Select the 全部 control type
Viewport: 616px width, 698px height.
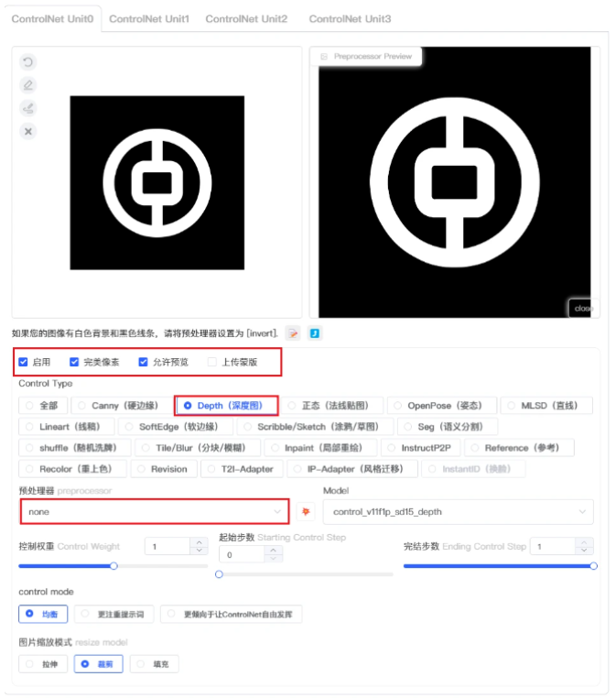[43, 406]
